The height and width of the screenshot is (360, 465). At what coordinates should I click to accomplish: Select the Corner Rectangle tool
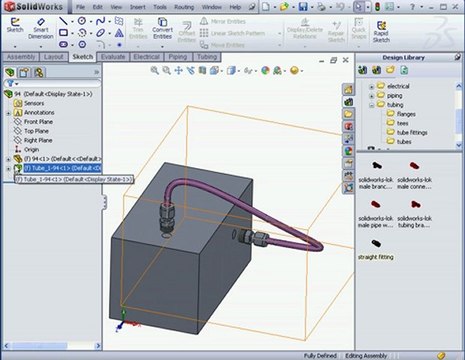click(63, 33)
